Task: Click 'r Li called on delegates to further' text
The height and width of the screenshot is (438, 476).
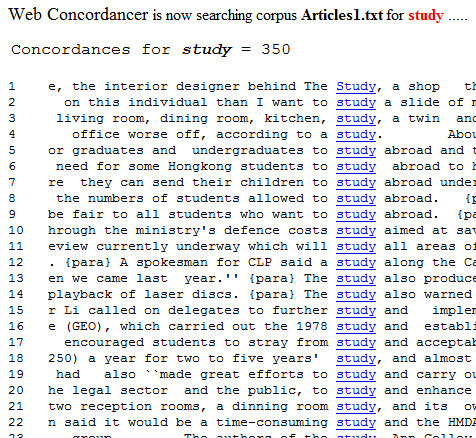Action: (188, 310)
